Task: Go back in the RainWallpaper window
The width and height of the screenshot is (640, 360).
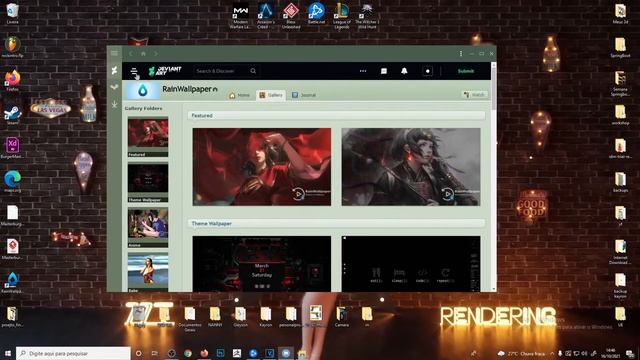Action: point(131,53)
